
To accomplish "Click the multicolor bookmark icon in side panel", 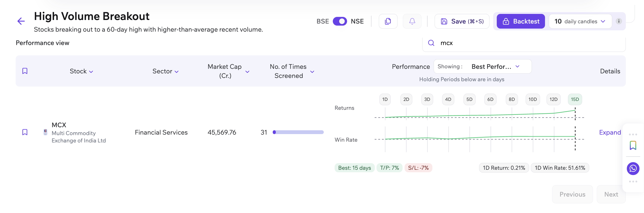I will [633, 145].
